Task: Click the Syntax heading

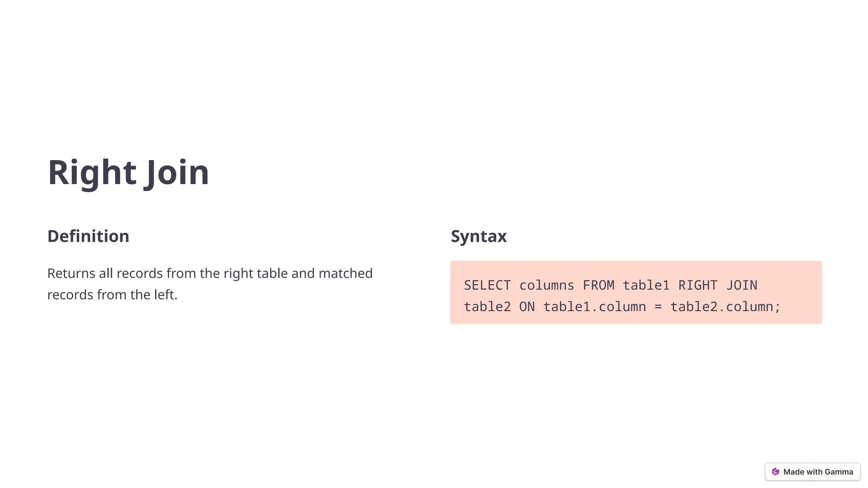Action: coord(479,236)
